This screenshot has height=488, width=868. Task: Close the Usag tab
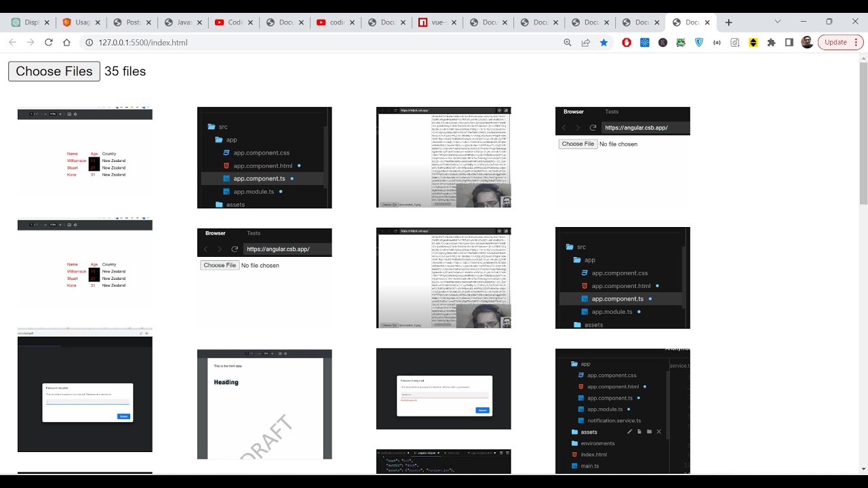coord(98,22)
